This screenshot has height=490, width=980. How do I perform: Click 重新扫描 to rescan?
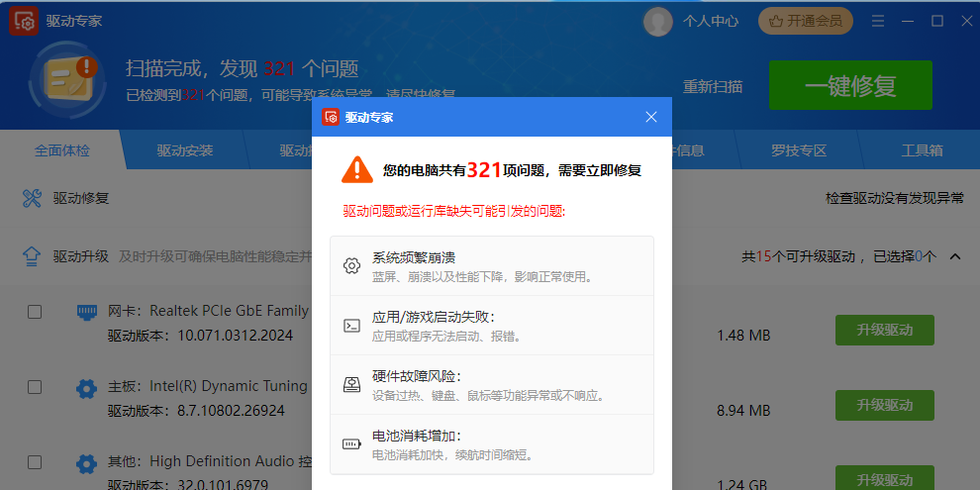[713, 86]
